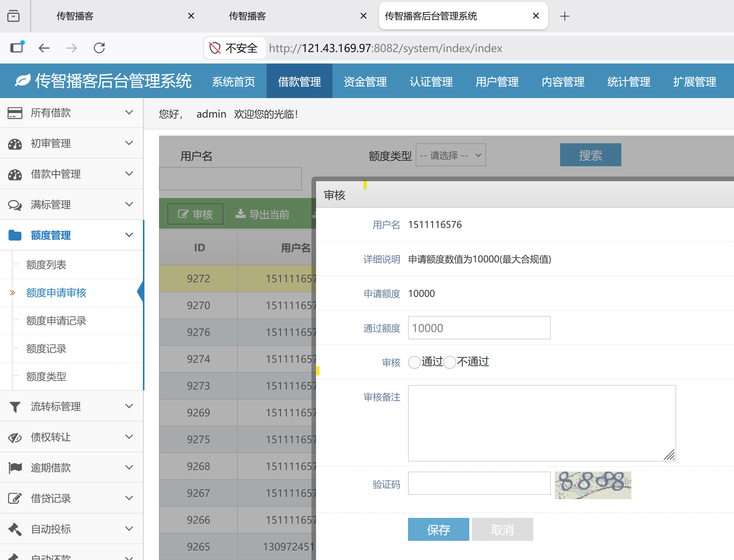Expand the 自动投标 menu chevron
Viewport: 734px width, 560px height.
tap(129, 529)
